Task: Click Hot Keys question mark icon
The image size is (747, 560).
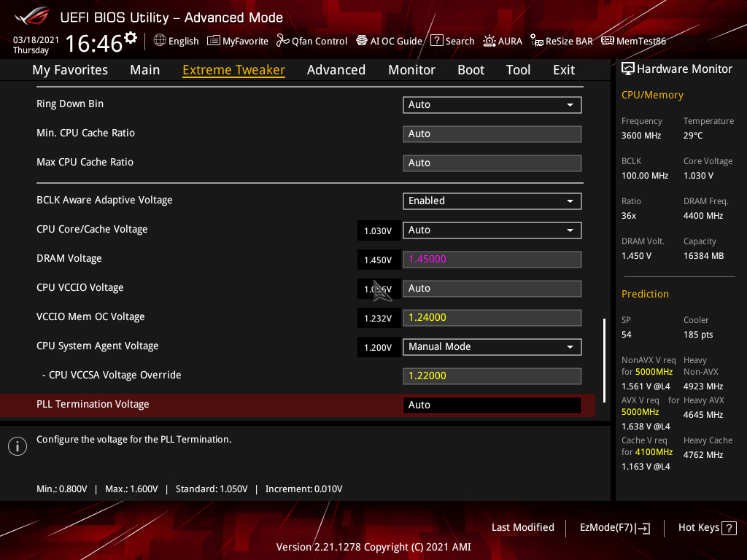Action: tap(729, 528)
